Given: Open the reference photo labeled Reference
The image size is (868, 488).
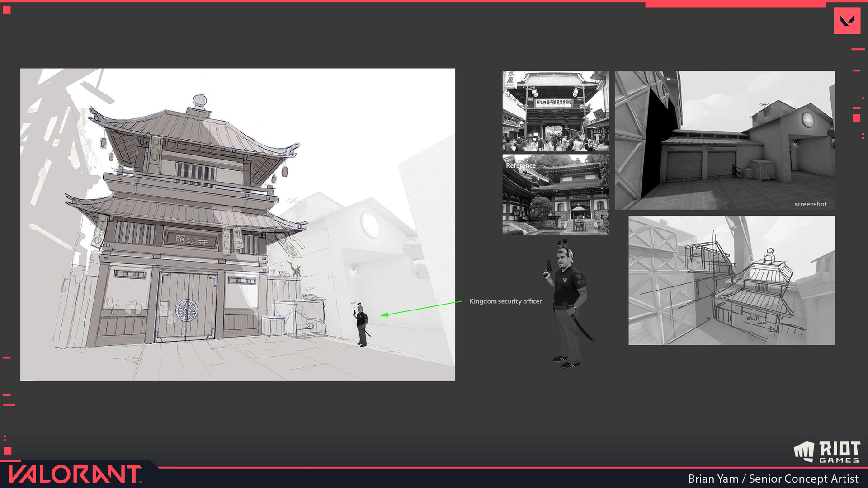Looking at the screenshot, I should (x=556, y=194).
